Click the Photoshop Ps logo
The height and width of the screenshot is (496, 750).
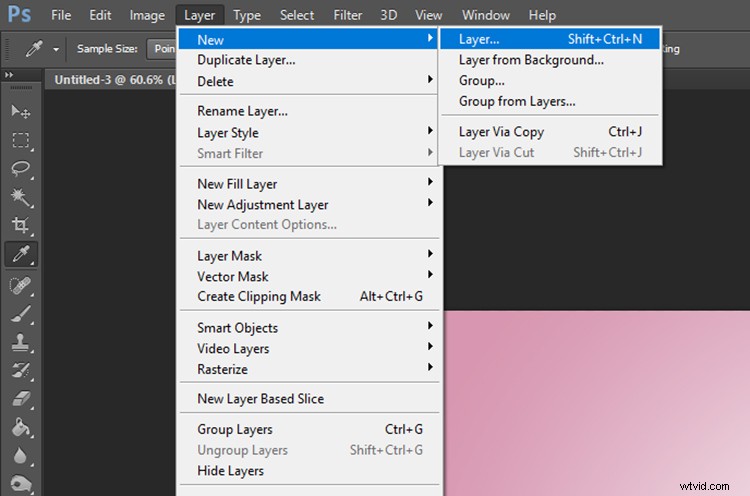click(x=20, y=14)
